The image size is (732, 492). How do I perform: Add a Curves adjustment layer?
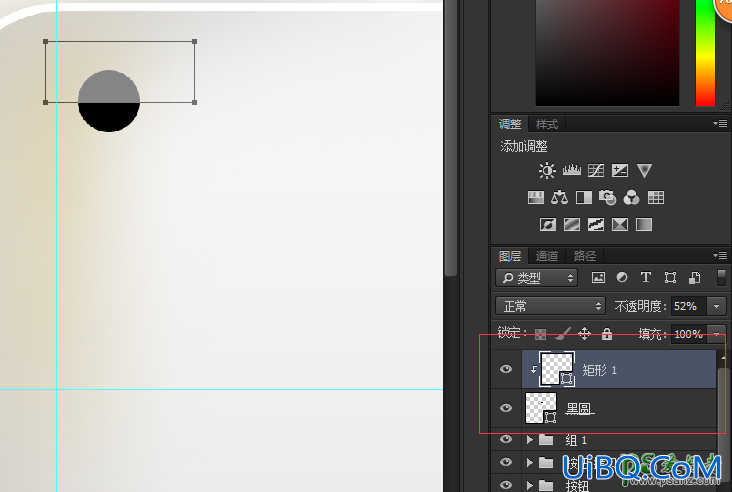click(596, 171)
